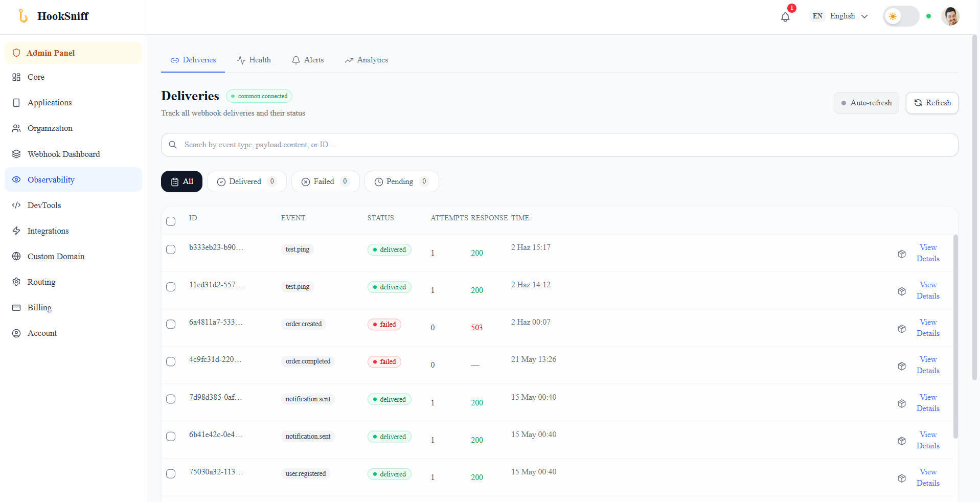Sort by STATUS column header
The height and width of the screenshot is (502, 980).
[381, 218]
